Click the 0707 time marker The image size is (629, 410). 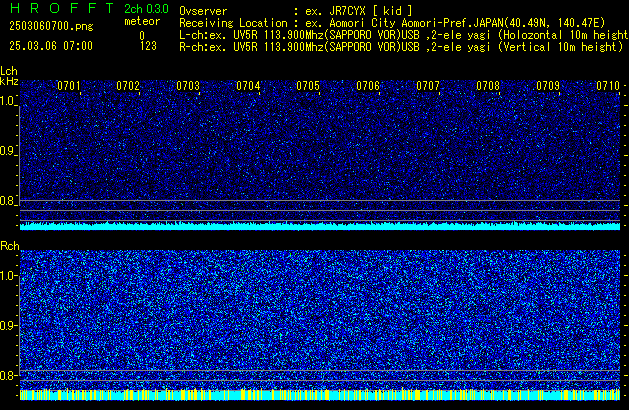click(x=428, y=86)
